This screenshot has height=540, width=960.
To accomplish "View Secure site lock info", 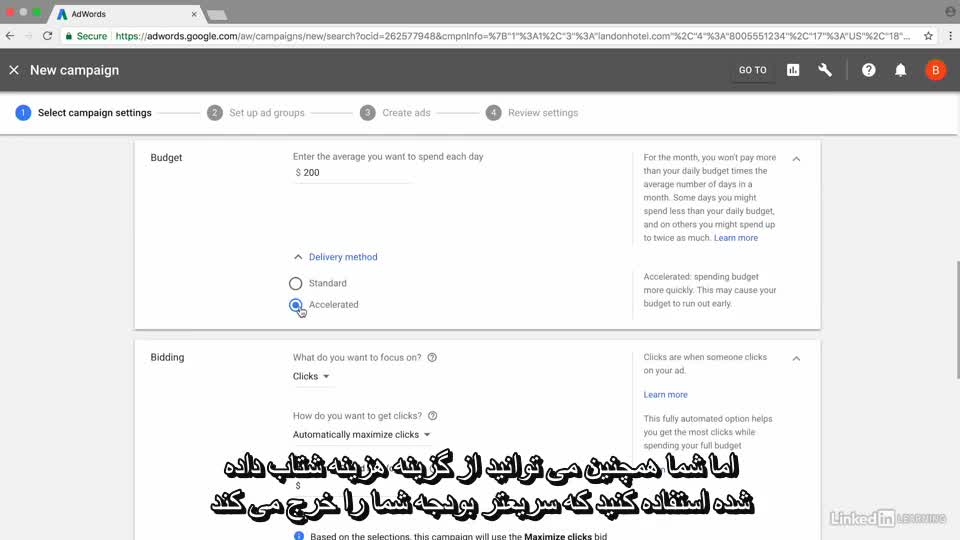I will [x=86, y=36].
